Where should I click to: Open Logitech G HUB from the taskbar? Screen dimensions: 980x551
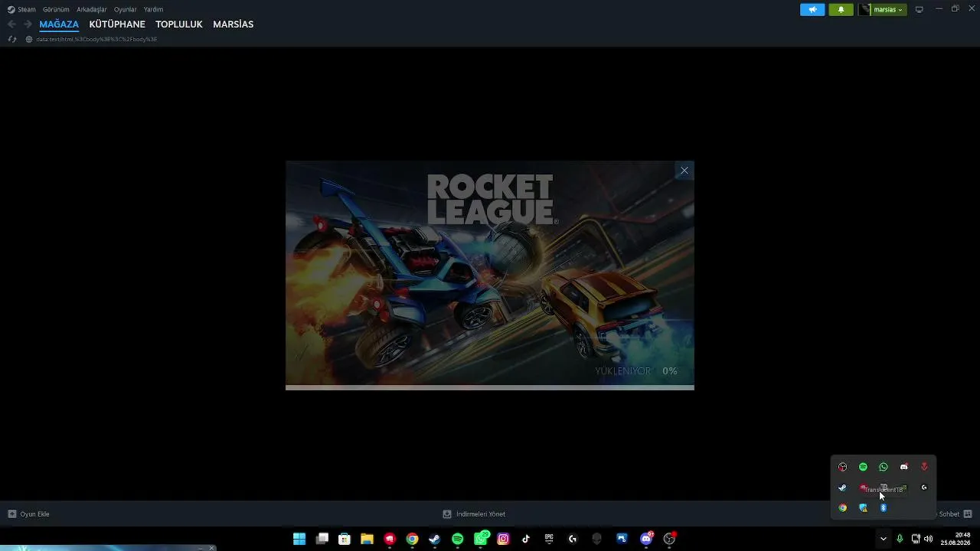572,539
